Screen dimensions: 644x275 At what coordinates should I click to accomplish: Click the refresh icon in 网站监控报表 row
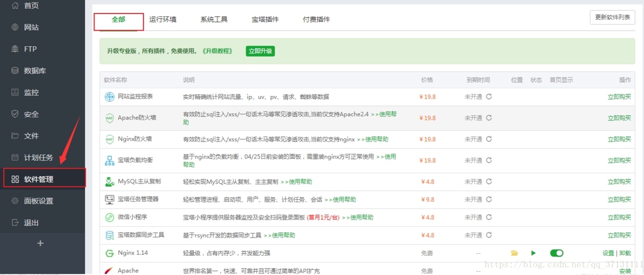point(489,97)
